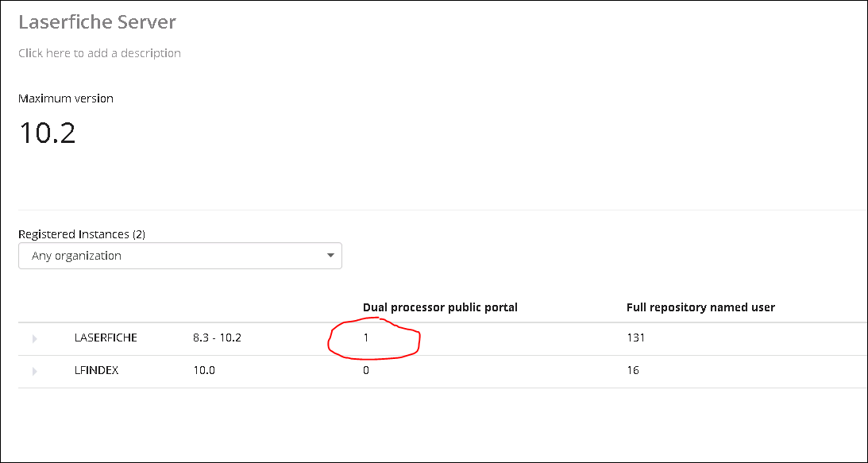The height and width of the screenshot is (463, 868).
Task: Open the Any organization combo box text
Action: click(x=77, y=256)
